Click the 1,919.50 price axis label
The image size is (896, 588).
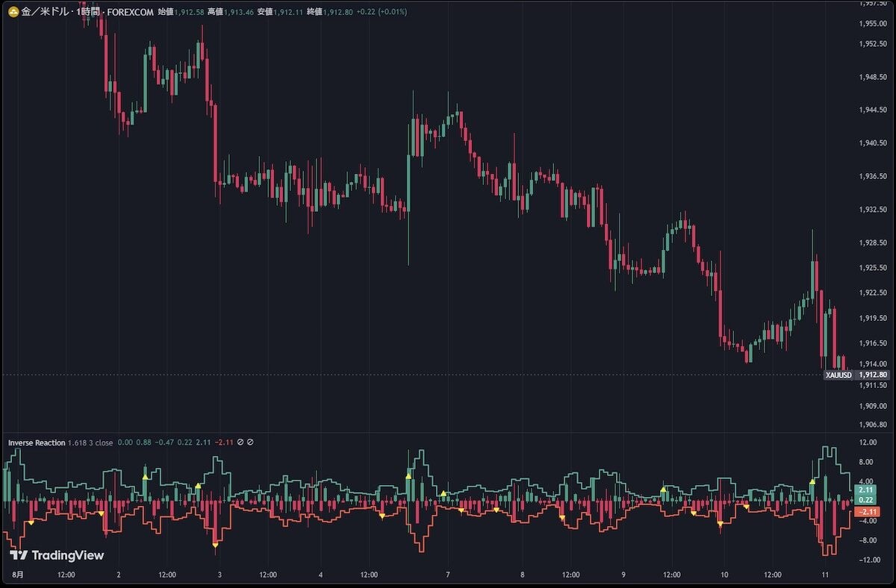tap(873, 317)
